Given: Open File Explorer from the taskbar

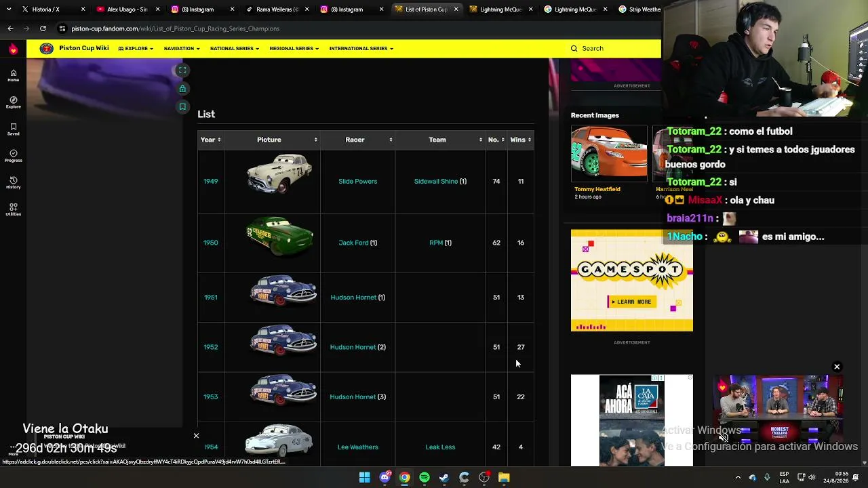Looking at the screenshot, I should pos(504,478).
